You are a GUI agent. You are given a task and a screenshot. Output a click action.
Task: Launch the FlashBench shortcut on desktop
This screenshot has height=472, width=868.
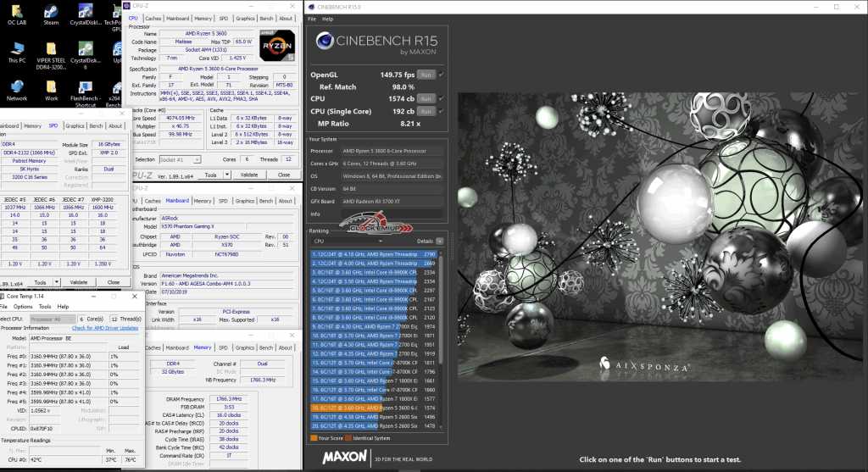(85, 86)
